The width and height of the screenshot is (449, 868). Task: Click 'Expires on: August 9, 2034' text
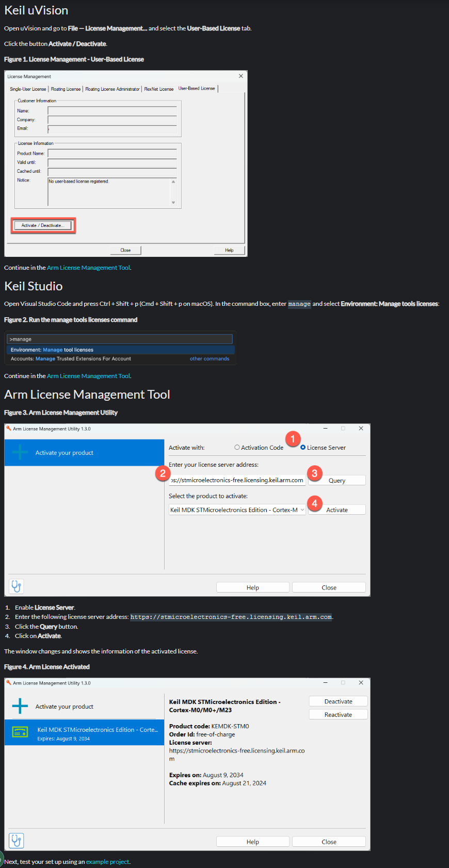point(206,775)
